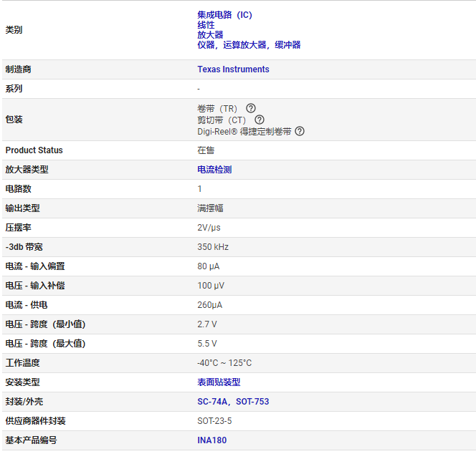This screenshot has height=454, width=476.
Task: Click the 2V/µs slew rate value
Action: tap(209, 228)
